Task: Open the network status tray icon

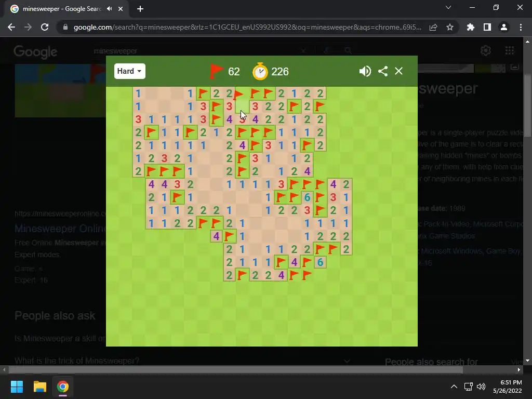Action: (x=469, y=387)
